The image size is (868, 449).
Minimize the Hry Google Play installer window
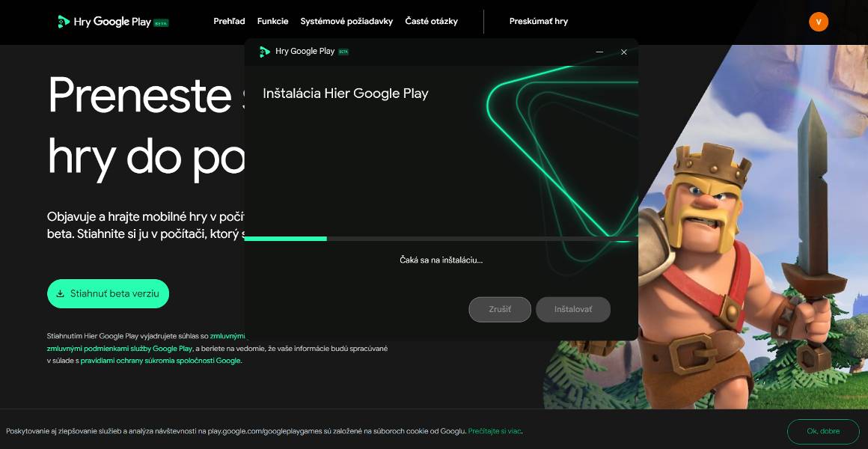[599, 52]
